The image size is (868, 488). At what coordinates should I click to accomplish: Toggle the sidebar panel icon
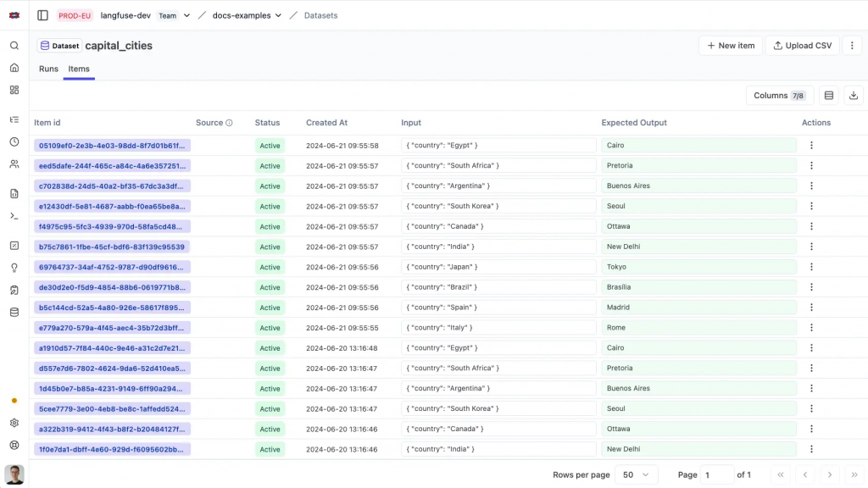coord(42,15)
